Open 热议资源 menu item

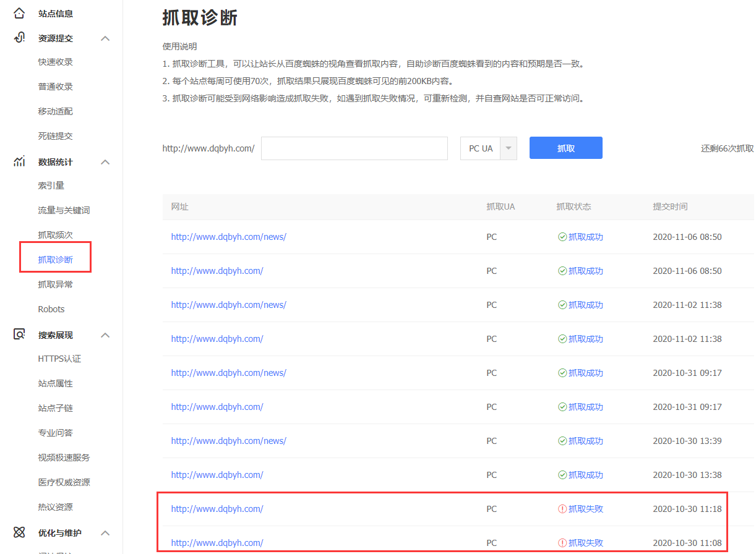tap(56, 507)
